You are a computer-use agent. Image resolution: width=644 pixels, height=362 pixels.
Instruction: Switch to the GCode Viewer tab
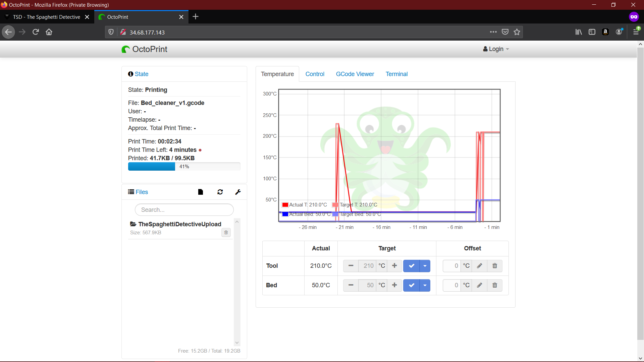point(355,74)
